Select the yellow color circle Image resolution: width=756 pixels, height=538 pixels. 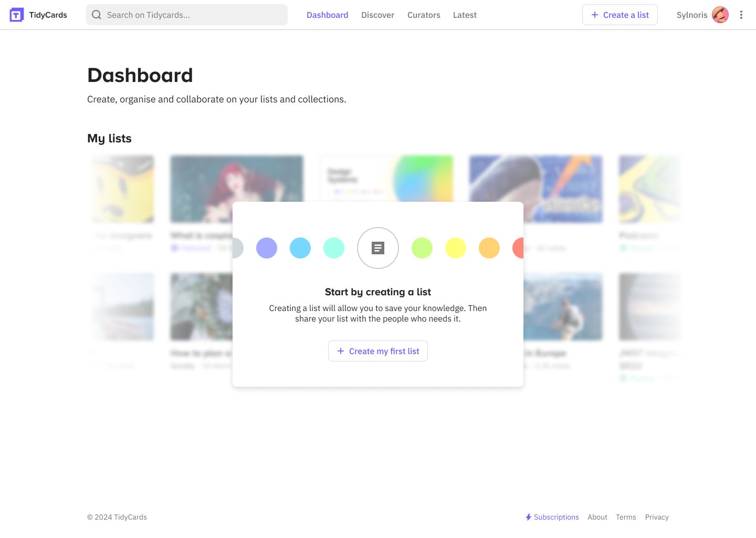[456, 248]
